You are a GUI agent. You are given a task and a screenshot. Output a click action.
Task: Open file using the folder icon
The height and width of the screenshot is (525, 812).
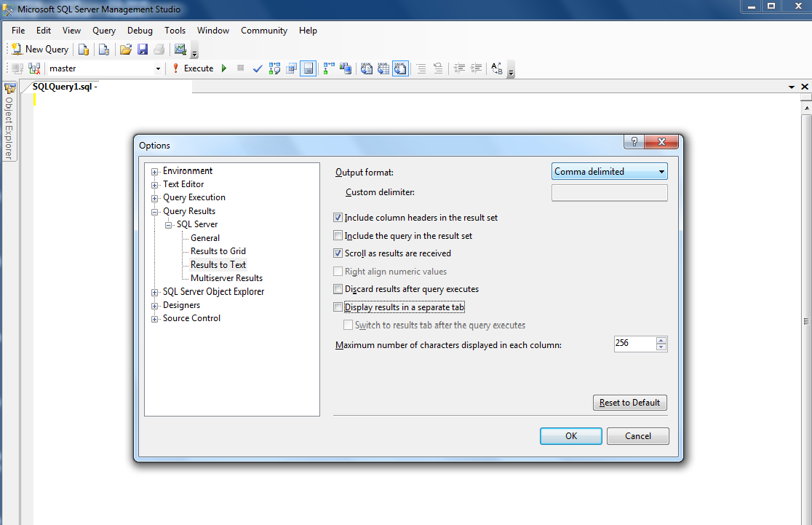(125, 50)
